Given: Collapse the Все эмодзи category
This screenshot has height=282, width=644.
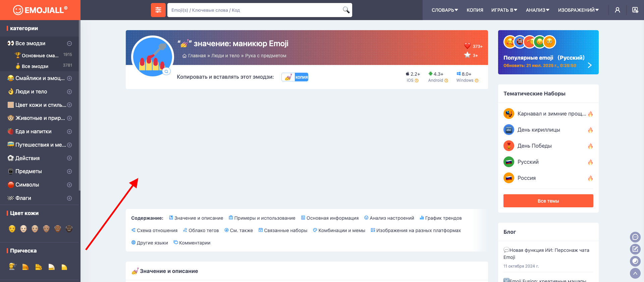Looking at the screenshot, I should [69, 44].
